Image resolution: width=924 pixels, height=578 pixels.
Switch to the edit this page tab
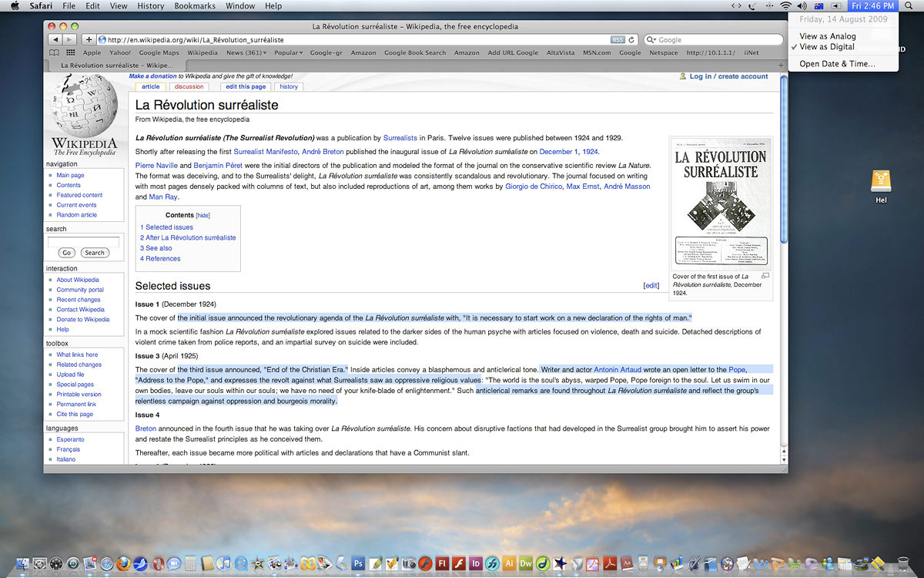click(246, 87)
